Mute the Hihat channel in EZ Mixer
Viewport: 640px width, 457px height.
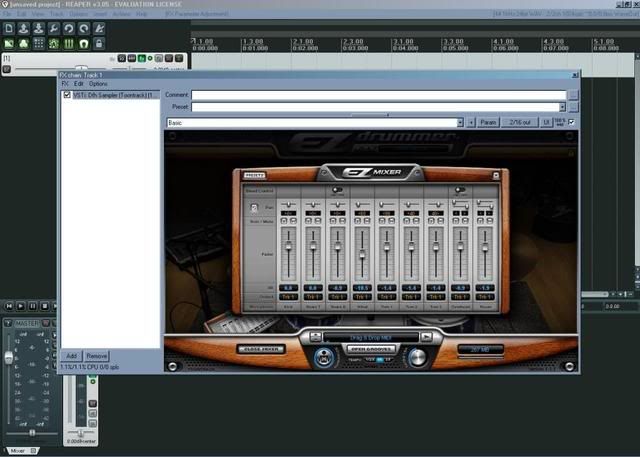click(367, 221)
